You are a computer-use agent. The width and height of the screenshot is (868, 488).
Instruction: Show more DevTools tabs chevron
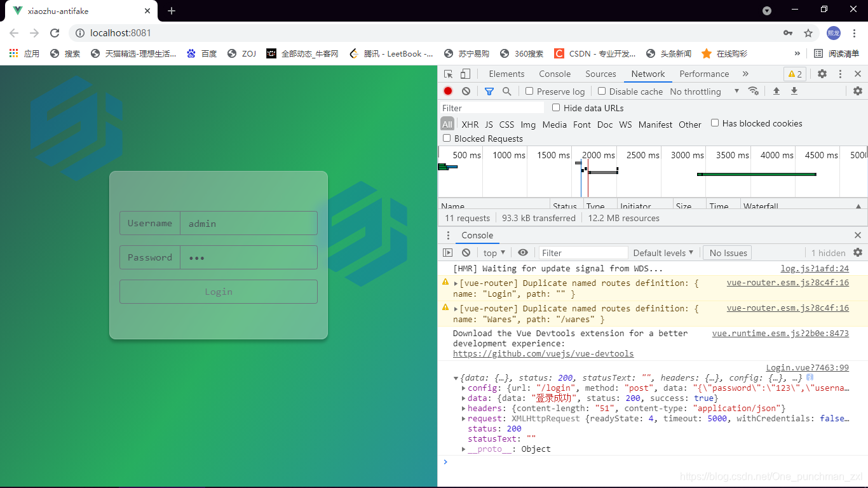(x=745, y=74)
